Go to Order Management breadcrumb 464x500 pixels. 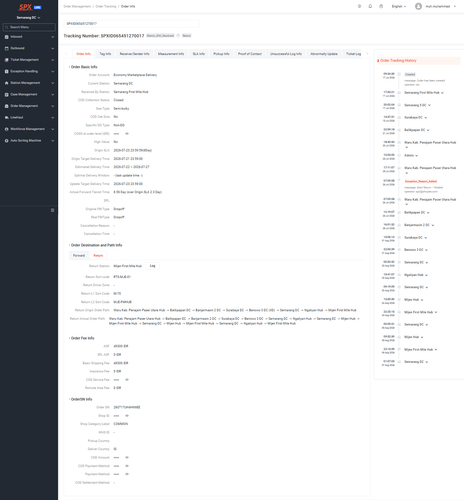pos(77,6)
